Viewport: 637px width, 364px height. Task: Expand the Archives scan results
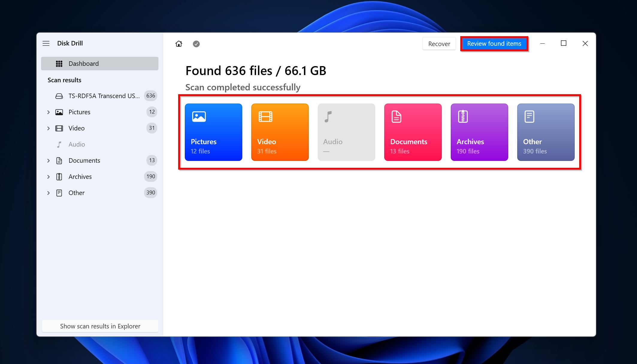[49, 176]
